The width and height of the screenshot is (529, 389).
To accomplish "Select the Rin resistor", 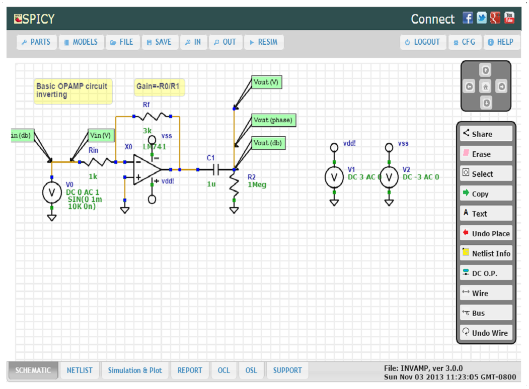I will 98,162.
